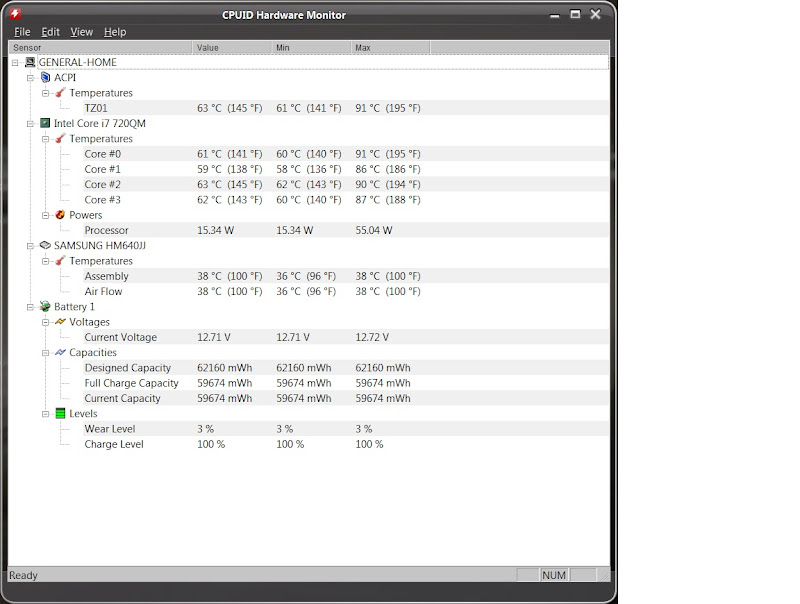Click the 55.04 W max processor value
Image resolution: width=800 pixels, height=604 pixels.
click(x=374, y=230)
